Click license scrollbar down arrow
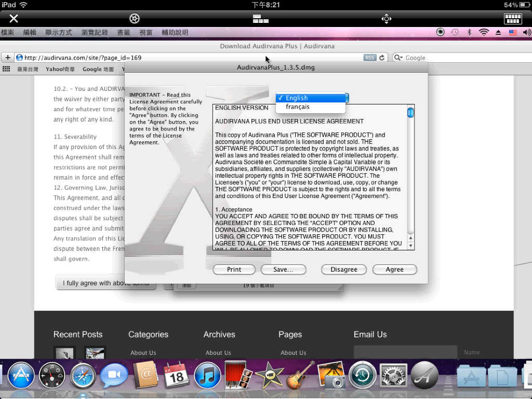The width and height of the screenshot is (532, 399). point(410,246)
